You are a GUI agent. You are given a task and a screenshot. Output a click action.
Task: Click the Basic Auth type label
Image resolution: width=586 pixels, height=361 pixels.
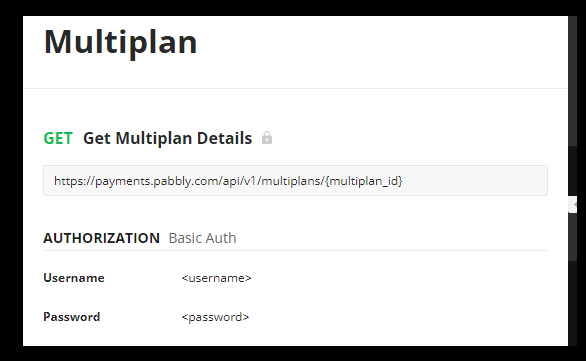coord(203,238)
